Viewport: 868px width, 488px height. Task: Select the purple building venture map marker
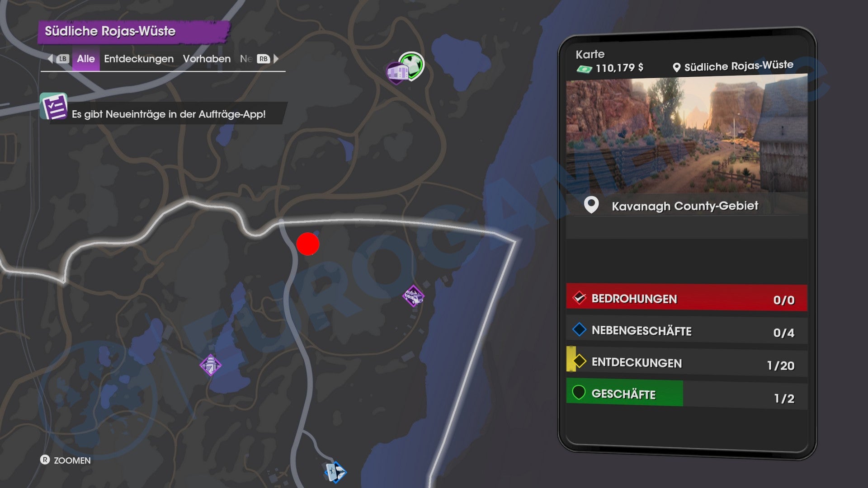click(396, 73)
